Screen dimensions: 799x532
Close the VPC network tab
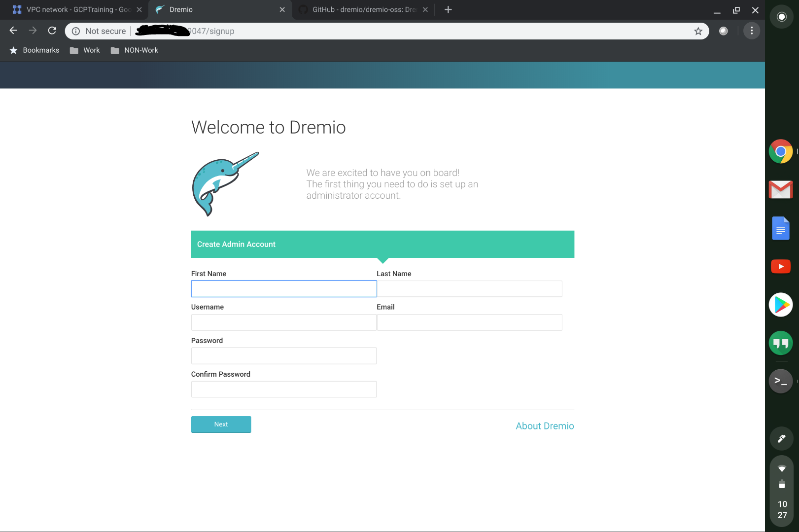click(x=139, y=9)
